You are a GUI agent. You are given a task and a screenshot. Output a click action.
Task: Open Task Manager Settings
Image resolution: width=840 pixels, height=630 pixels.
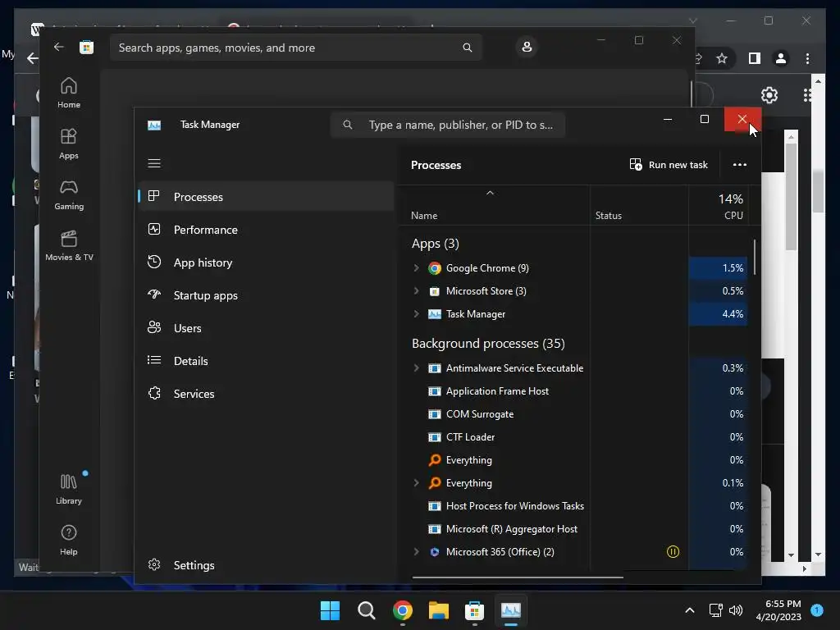point(267,565)
